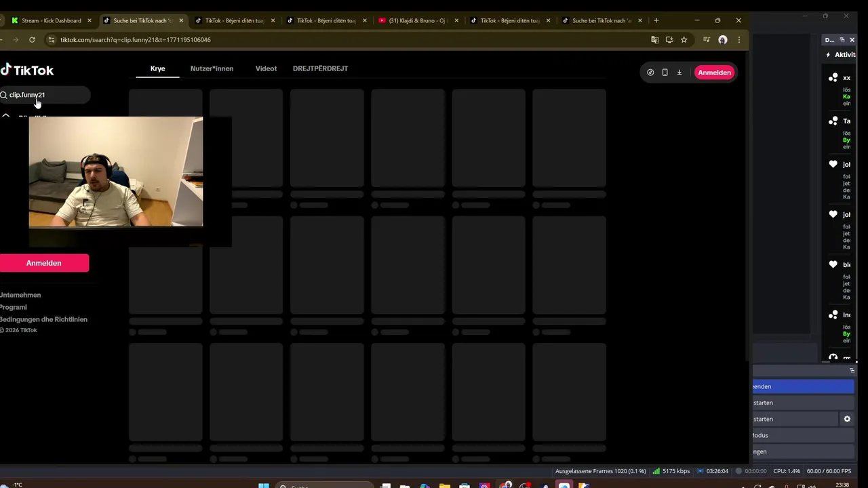868x488 pixels.
Task: Click the Anmelden button in top header
Action: [x=714, y=73]
